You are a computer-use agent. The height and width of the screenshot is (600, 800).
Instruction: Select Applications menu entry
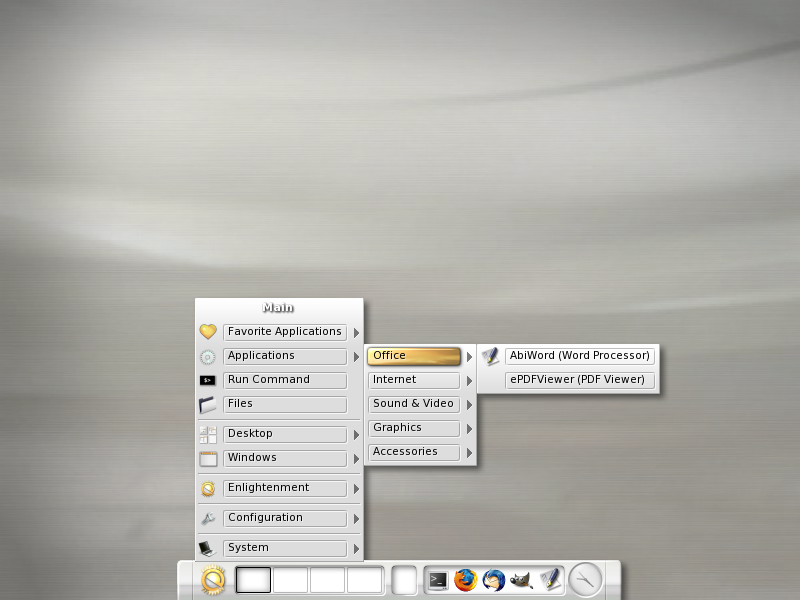pos(285,356)
